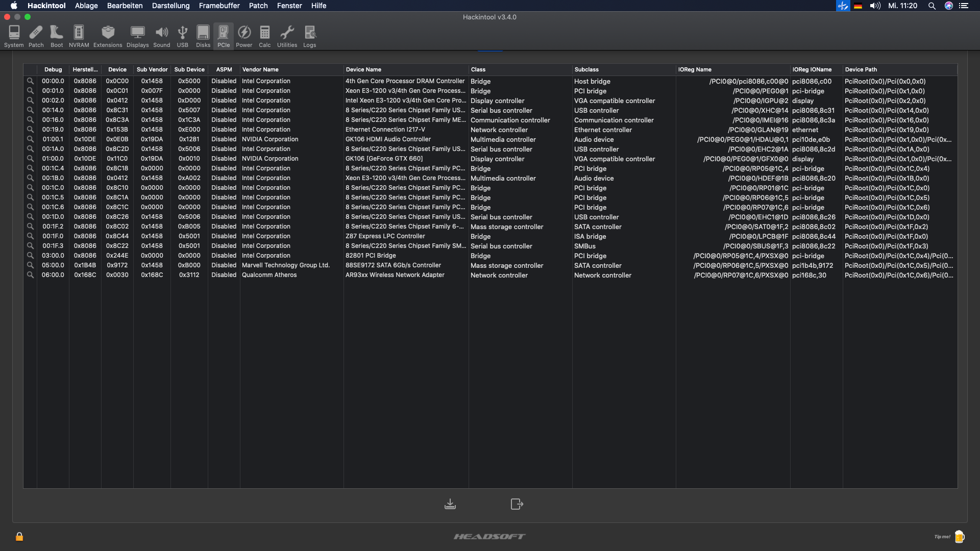Click the volume icon in menu bar
980x551 pixels.
(x=875, y=6)
